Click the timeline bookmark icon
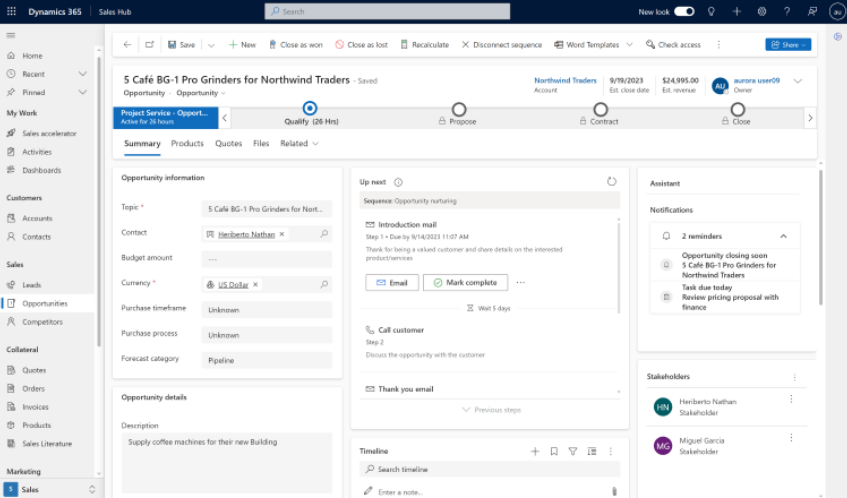This screenshot has height=498, width=847. [554, 452]
